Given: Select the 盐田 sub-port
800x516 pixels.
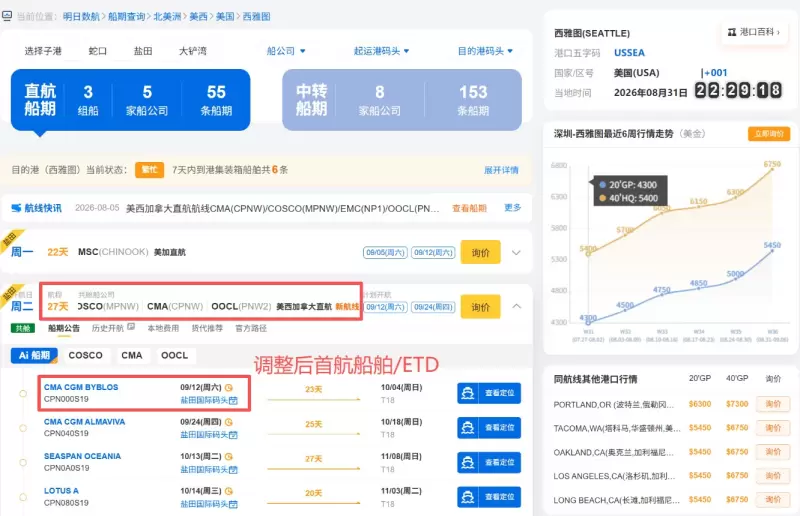Looking at the screenshot, I should (x=143, y=51).
